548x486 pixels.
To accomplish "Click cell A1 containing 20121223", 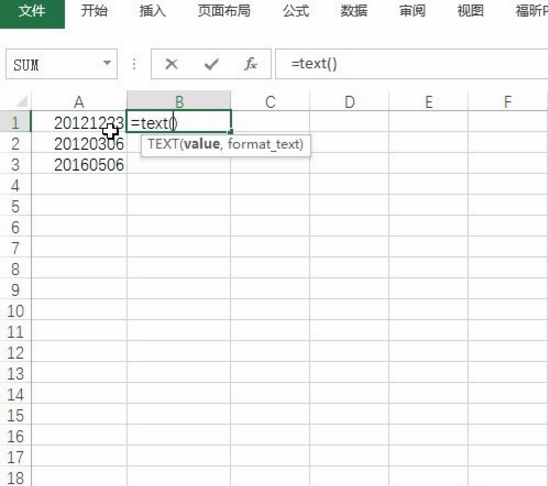I will point(79,122).
